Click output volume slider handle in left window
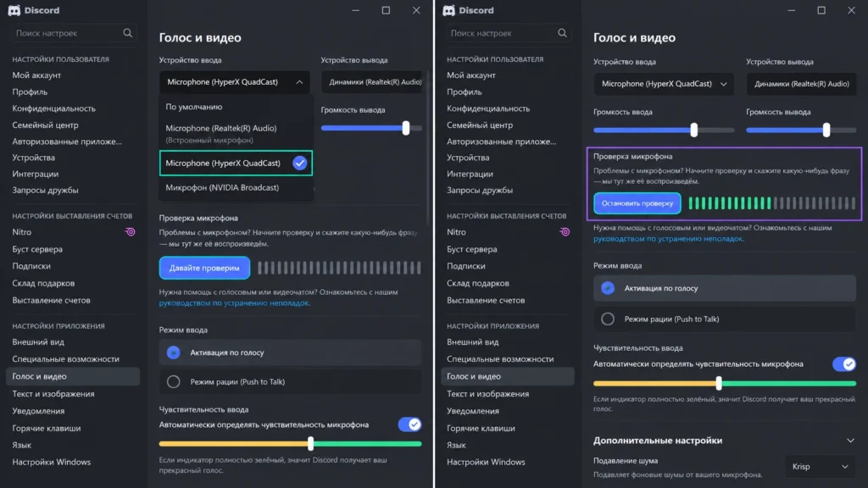868x488 pixels. 406,129
